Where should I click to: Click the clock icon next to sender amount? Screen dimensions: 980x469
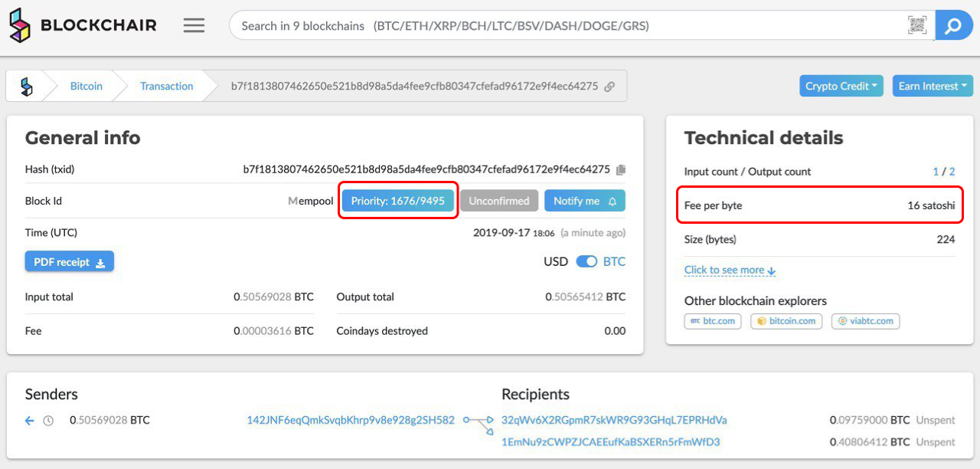point(48,421)
